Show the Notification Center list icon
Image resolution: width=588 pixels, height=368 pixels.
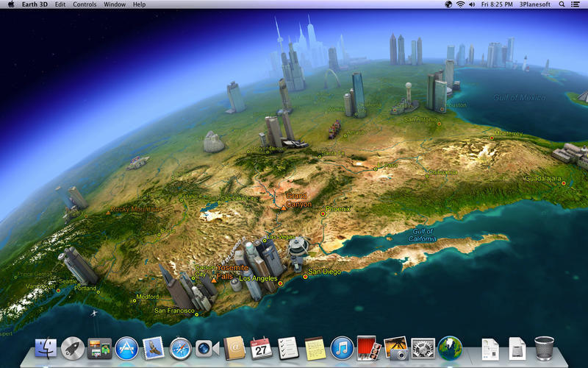point(578,4)
